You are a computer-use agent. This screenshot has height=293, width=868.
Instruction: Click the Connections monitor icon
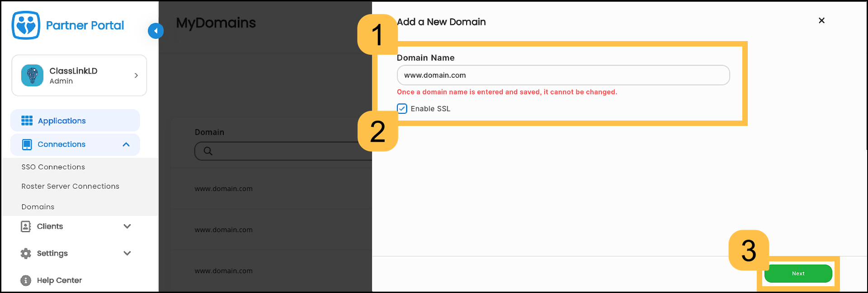(27, 144)
